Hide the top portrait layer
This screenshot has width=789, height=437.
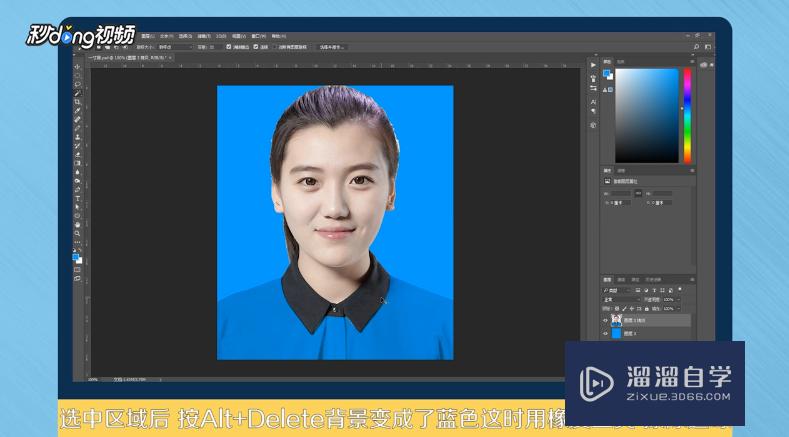coord(606,320)
